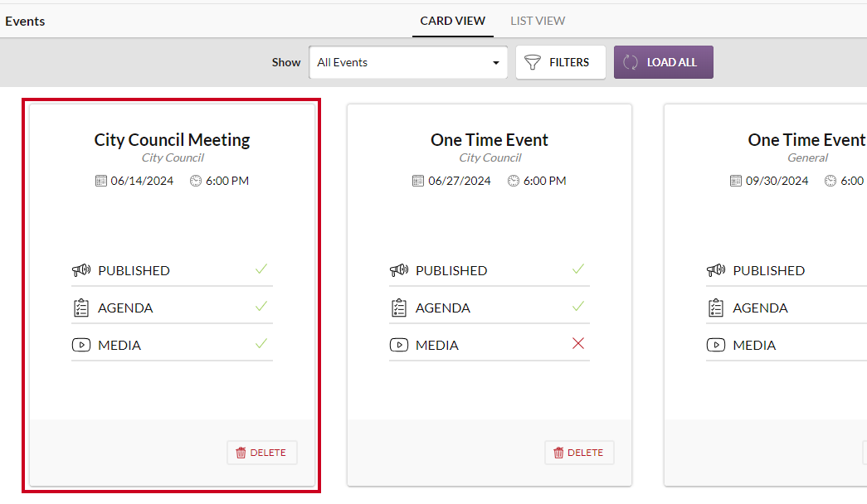Select MEDIA label on City Council Meeting card

click(x=119, y=346)
